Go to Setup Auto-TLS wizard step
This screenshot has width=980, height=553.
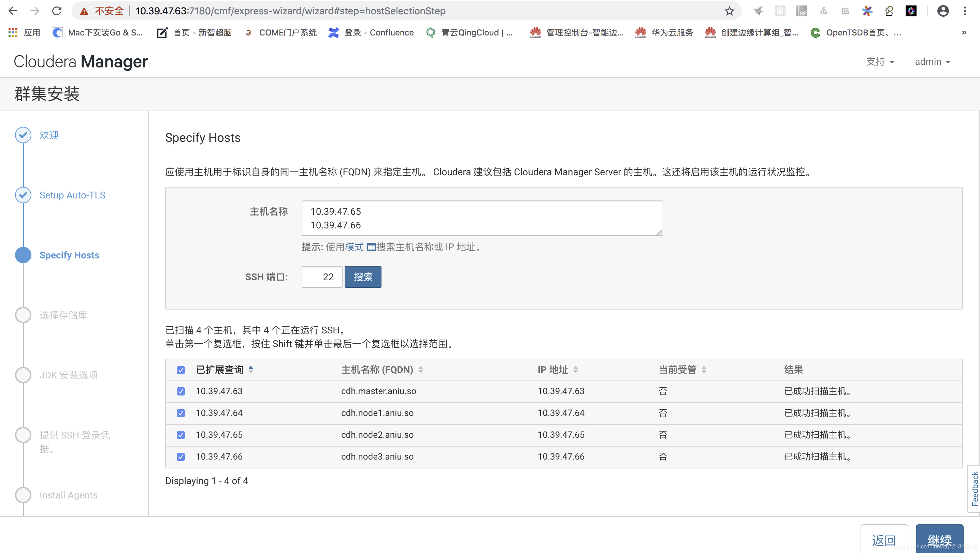tap(72, 195)
